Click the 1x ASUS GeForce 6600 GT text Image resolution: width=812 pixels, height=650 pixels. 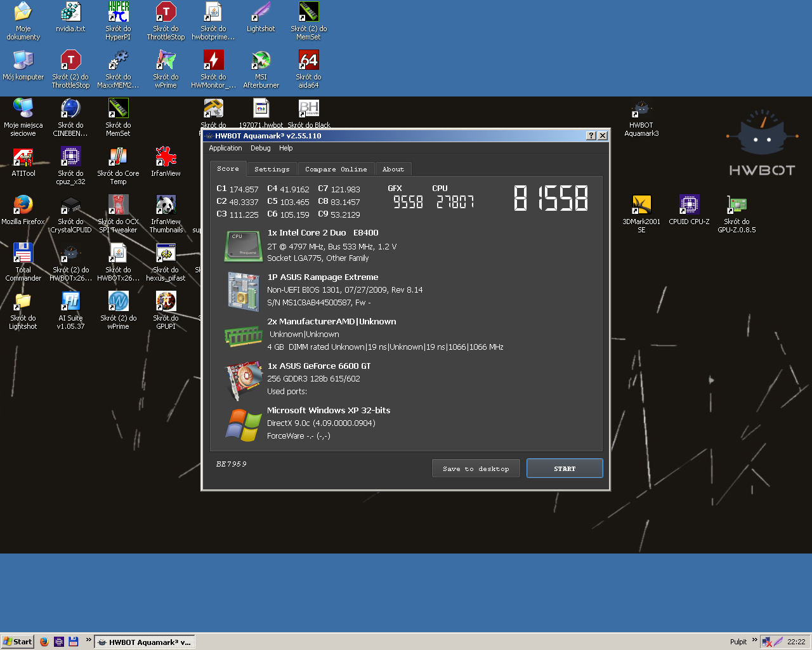[319, 366]
